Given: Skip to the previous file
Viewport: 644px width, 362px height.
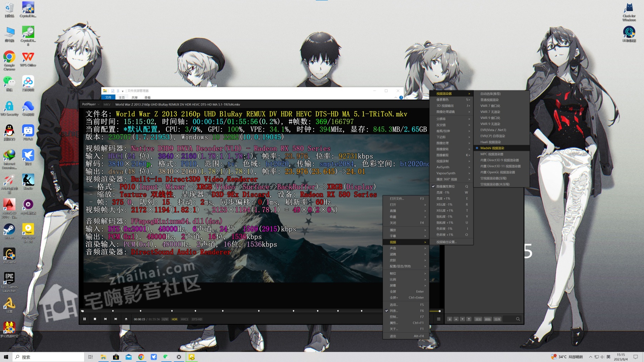Looking at the screenshot, I should (105, 319).
